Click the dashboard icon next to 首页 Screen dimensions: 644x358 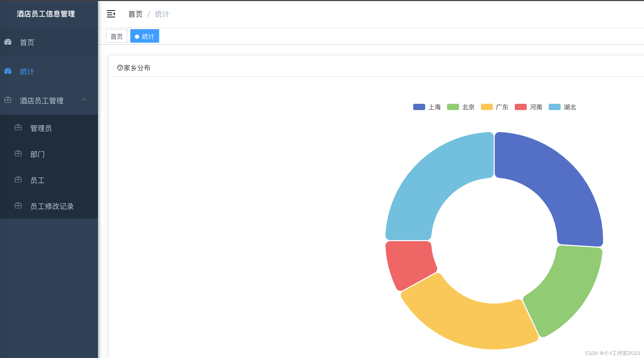[x=8, y=42]
